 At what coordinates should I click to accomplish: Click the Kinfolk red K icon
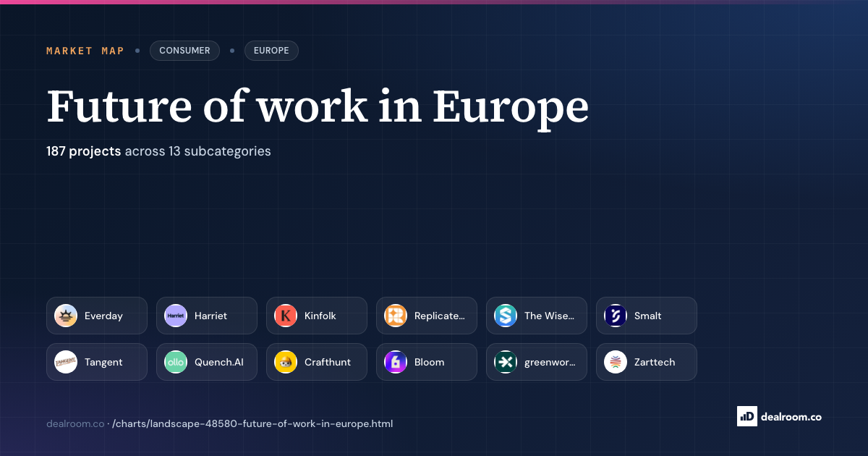click(x=286, y=316)
